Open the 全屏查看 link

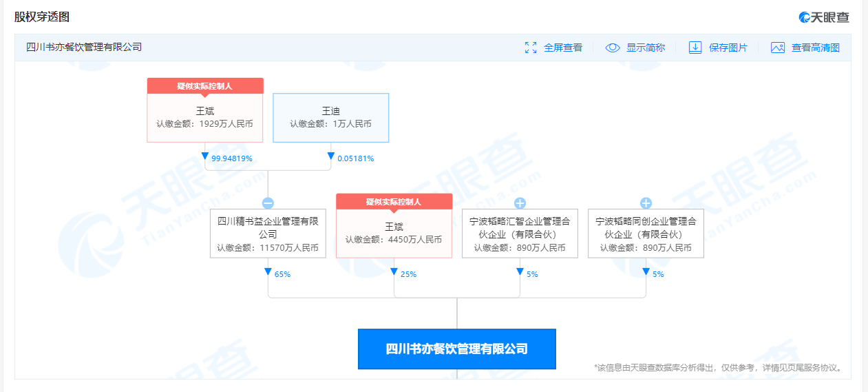pos(563,48)
